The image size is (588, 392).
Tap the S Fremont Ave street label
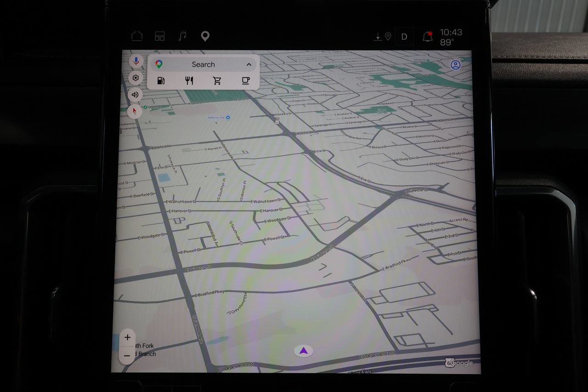198,329
